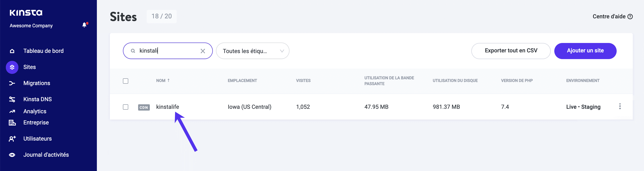
Task: Select the Entreprise icon
Action: (12, 122)
